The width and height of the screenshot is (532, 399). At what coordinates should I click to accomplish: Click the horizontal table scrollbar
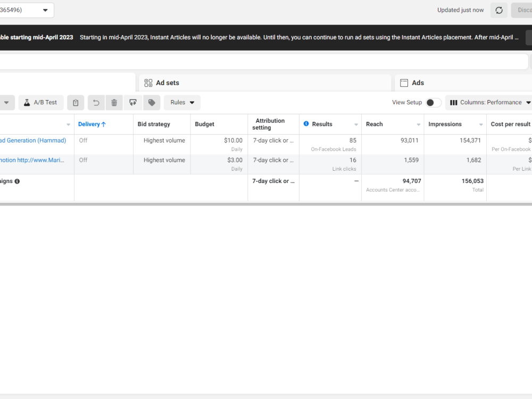(x=266, y=204)
